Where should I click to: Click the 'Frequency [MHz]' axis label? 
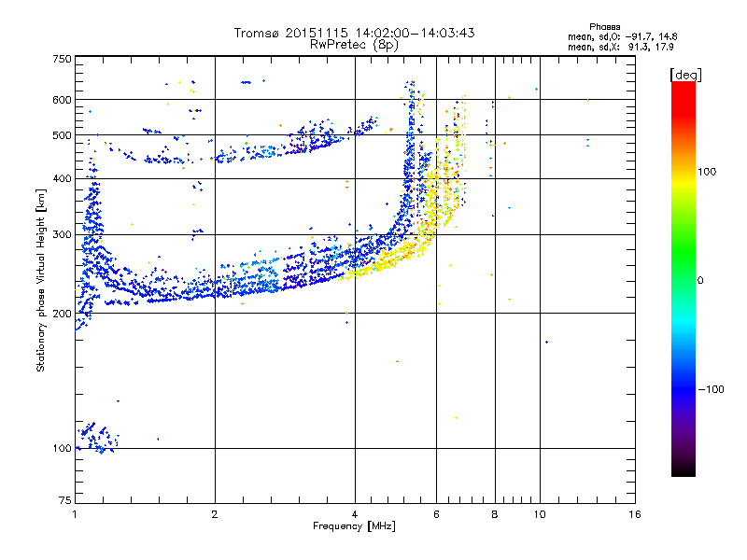tap(354, 526)
